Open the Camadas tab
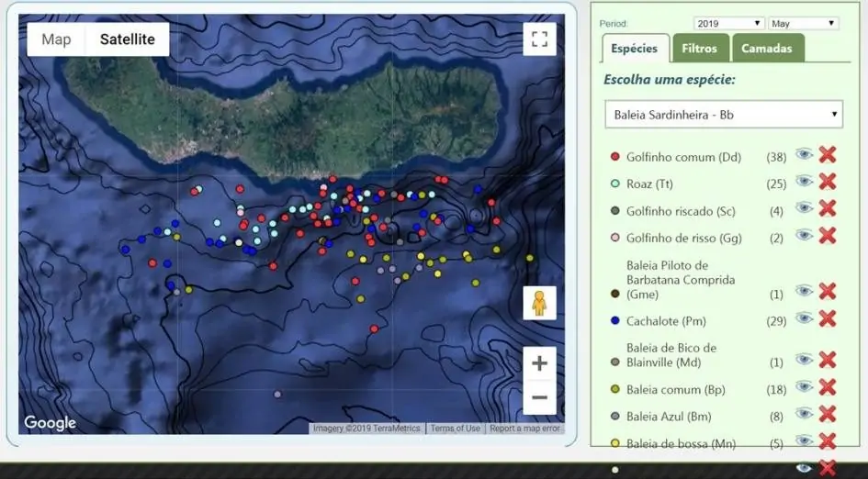Screen dimensions: 868x479 [766, 49]
